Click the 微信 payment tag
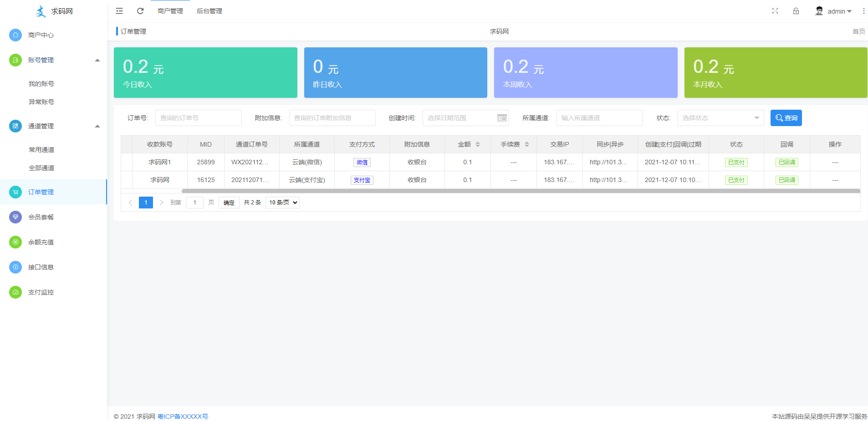 (x=362, y=162)
